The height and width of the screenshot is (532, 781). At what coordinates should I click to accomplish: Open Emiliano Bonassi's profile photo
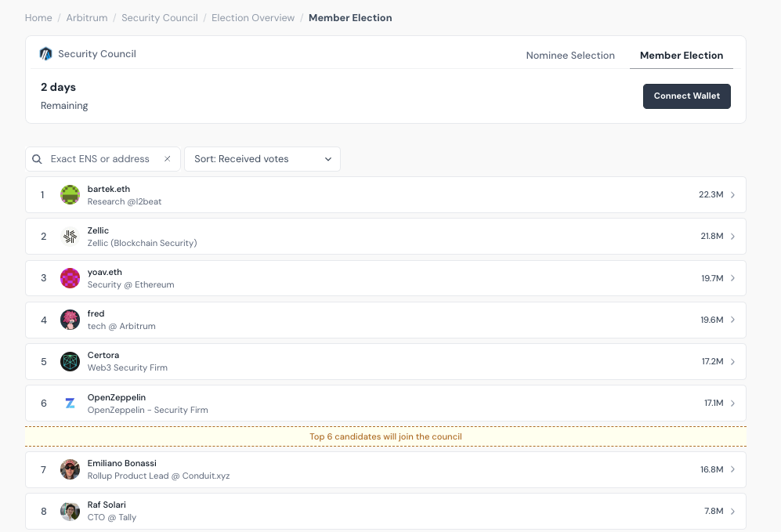(x=71, y=469)
